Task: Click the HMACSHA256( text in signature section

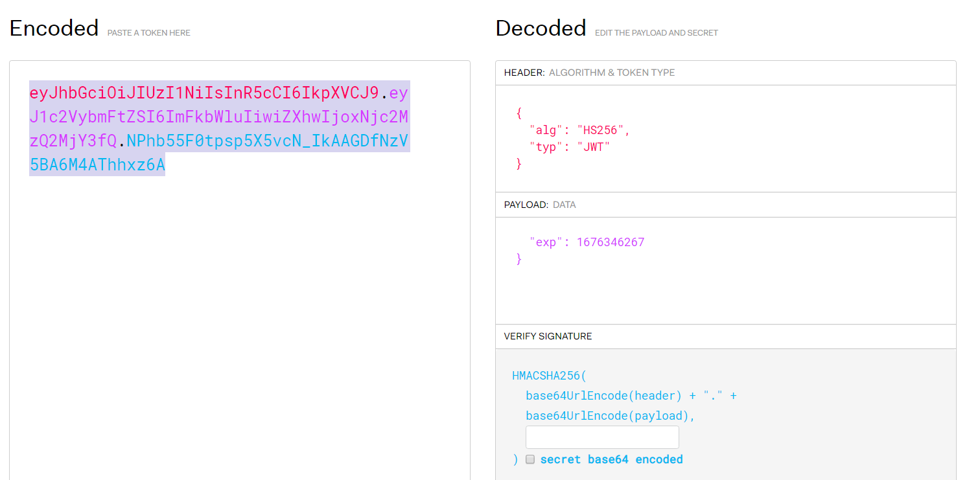Action: coord(549,376)
